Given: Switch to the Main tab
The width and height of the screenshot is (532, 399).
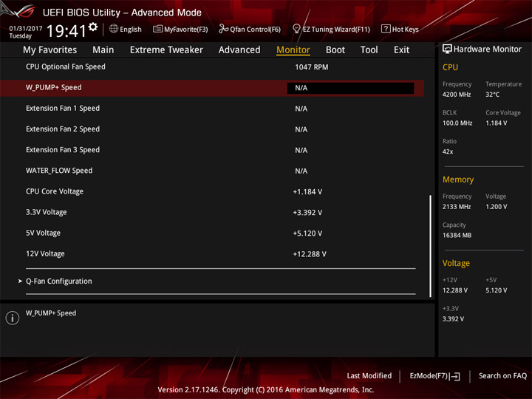Looking at the screenshot, I should [103, 50].
